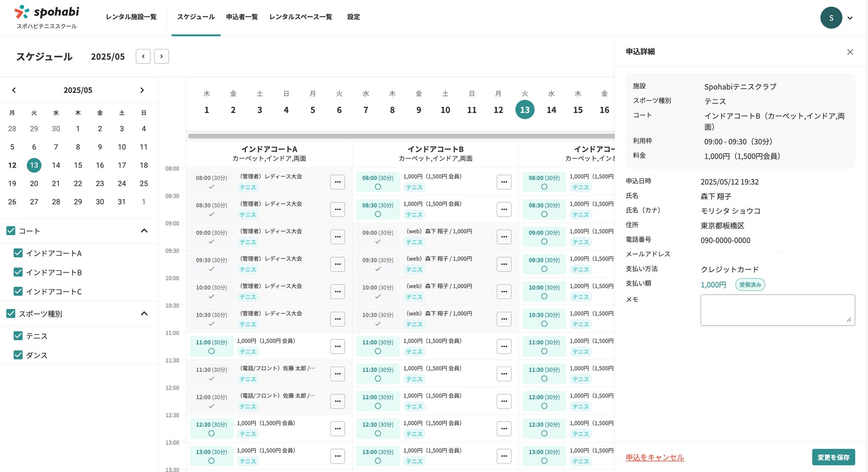The width and height of the screenshot is (868, 472).
Task: Focus the メモ text area
Action: (778, 310)
